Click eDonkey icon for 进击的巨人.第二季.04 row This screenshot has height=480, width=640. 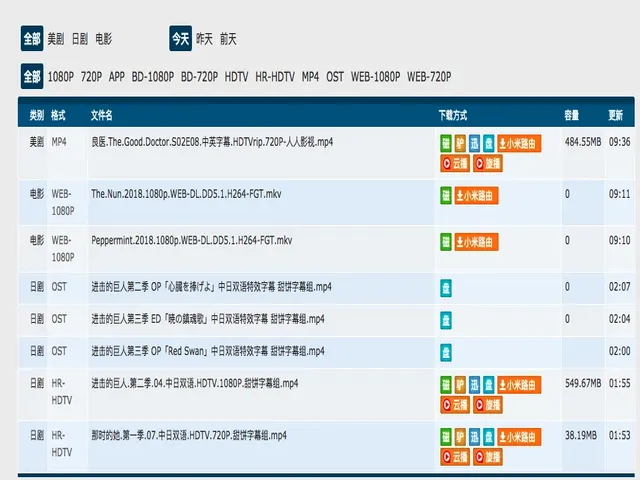460,385
